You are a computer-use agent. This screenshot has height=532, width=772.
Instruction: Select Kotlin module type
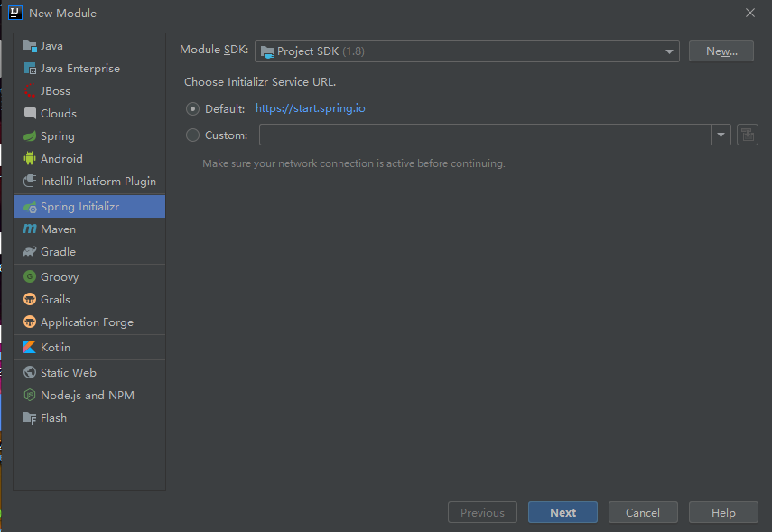[x=89, y=347]
